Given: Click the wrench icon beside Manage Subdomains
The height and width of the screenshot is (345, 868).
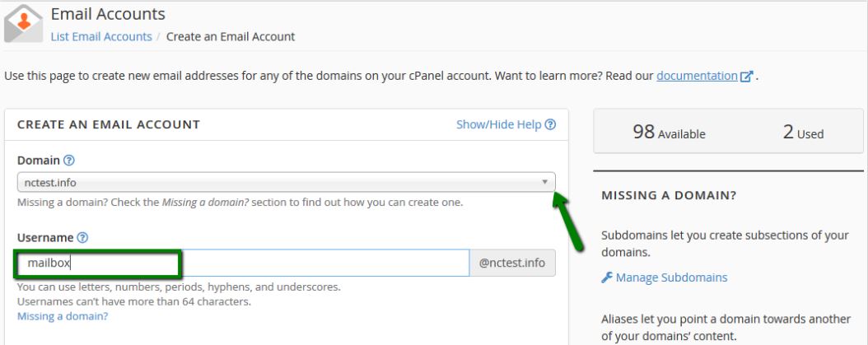Looking at the screenshot, I should click(608, 277).
